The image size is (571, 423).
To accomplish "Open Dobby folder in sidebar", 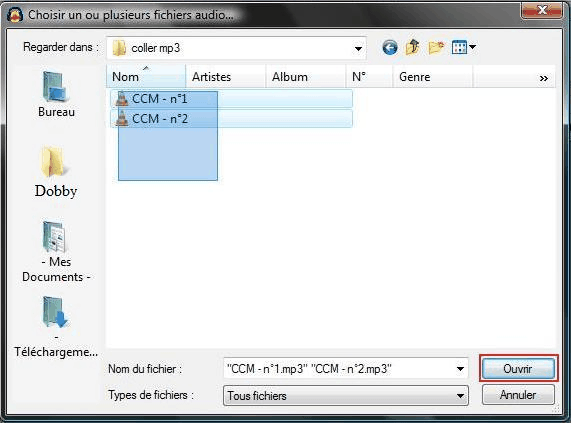I will (x=56, y=172).
